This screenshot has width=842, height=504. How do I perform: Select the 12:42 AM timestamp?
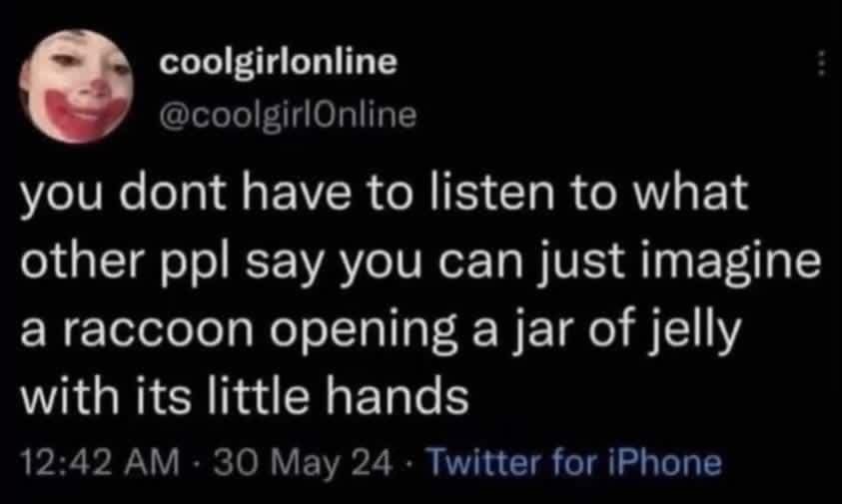[x=100, y=462]
